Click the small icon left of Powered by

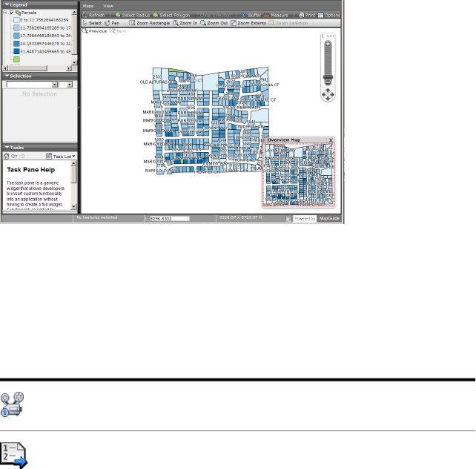[288, 219]
